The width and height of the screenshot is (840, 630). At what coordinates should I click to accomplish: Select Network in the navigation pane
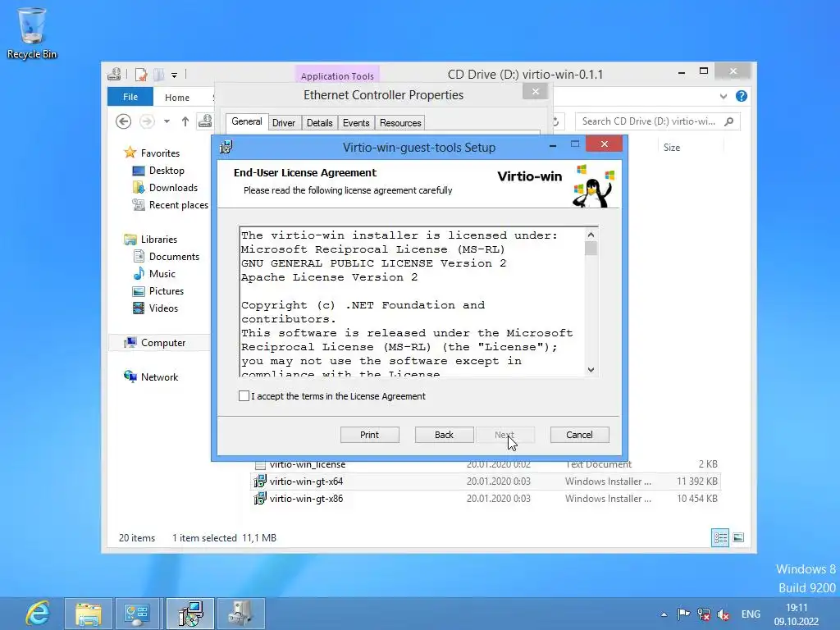point(159,377)
